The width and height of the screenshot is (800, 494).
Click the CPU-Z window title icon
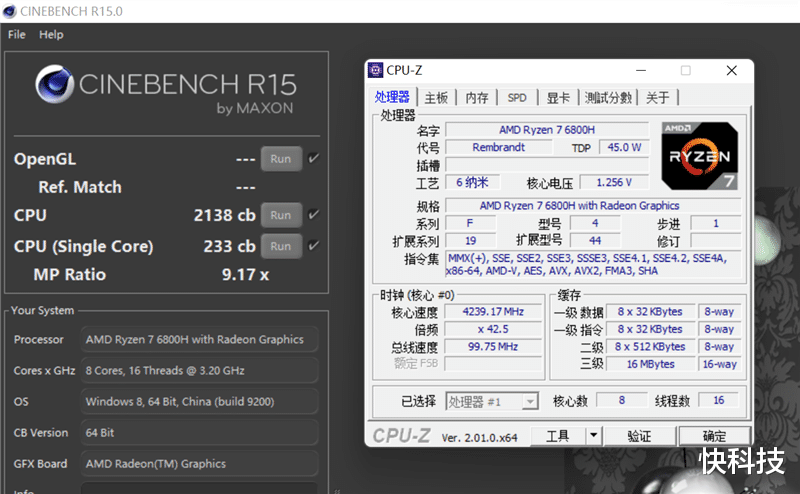pos(376,69)
